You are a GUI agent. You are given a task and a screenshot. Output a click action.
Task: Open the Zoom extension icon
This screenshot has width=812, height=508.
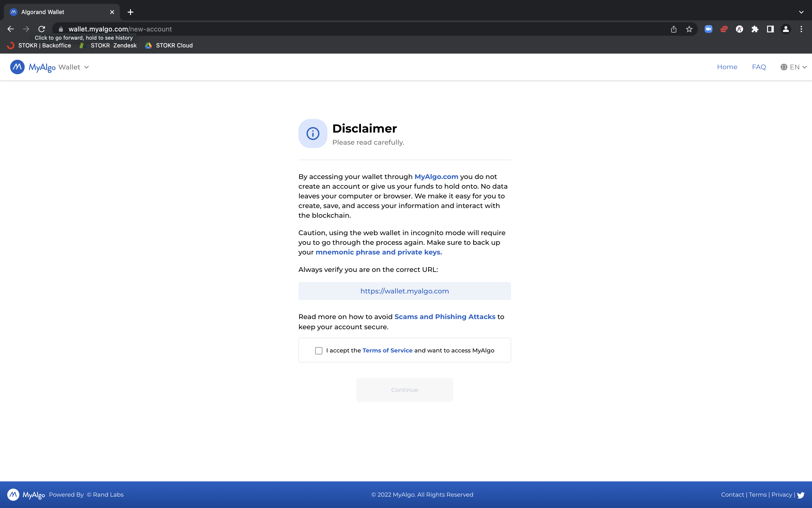709,29
